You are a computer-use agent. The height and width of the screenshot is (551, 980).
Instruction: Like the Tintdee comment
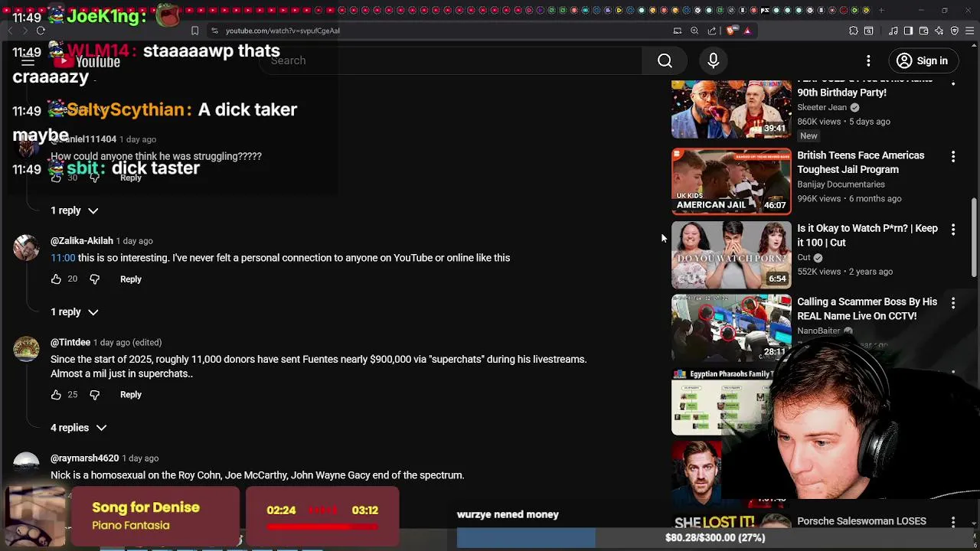(56, 395)
